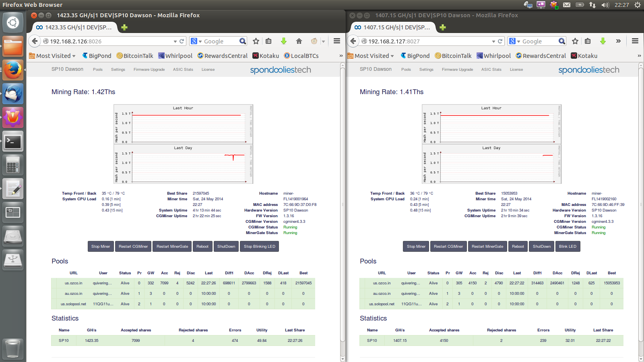Bookmark this page star in right window

575,41
